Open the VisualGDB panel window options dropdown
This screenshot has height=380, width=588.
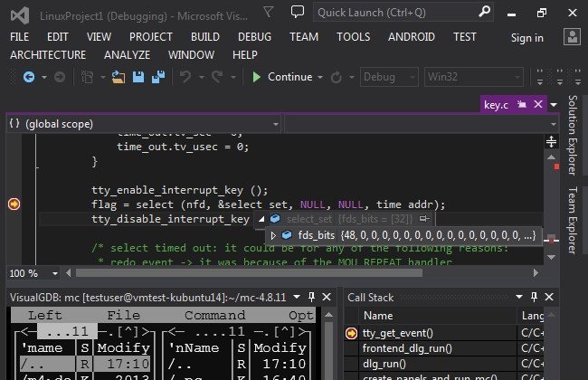tap(297, 297)
